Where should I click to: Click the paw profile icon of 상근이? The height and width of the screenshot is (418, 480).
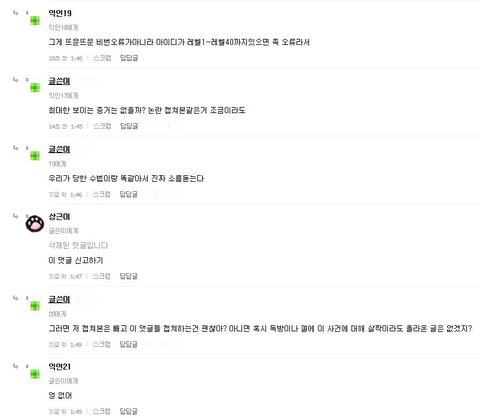[35, 224]
